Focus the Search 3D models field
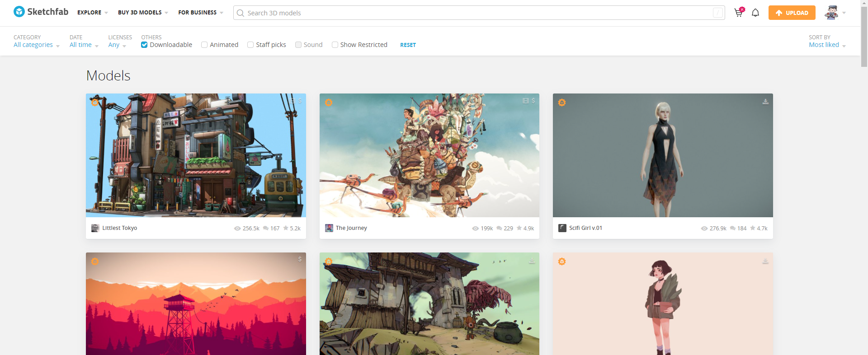The image size is (868, 355). click(x=479, y=13)
